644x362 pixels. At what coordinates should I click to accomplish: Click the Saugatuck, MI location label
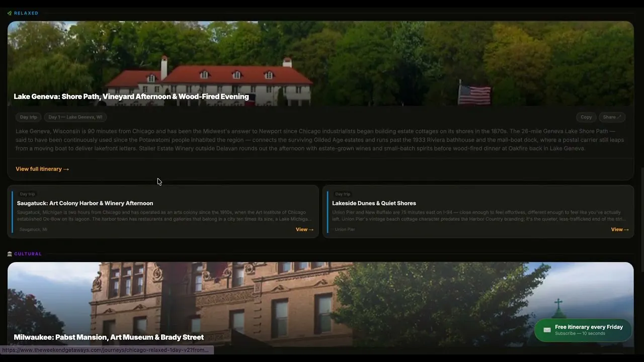pos(33,230)
